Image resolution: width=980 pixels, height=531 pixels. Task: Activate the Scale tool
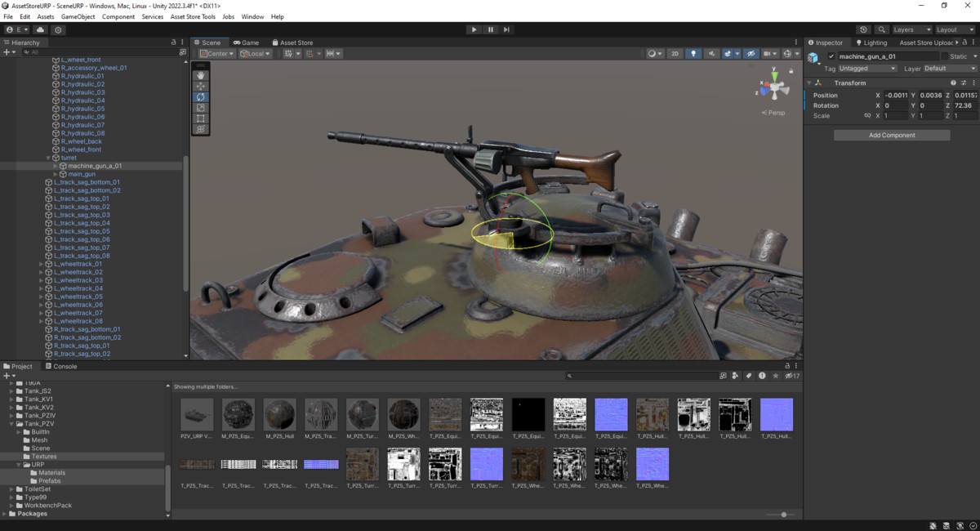coord(200,107)
